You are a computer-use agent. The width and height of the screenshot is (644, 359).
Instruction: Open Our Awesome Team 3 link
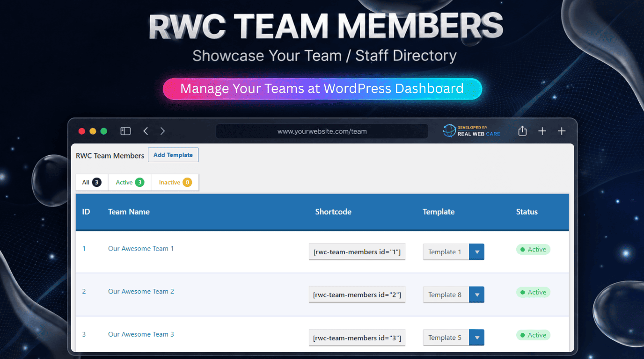(141, 335)
